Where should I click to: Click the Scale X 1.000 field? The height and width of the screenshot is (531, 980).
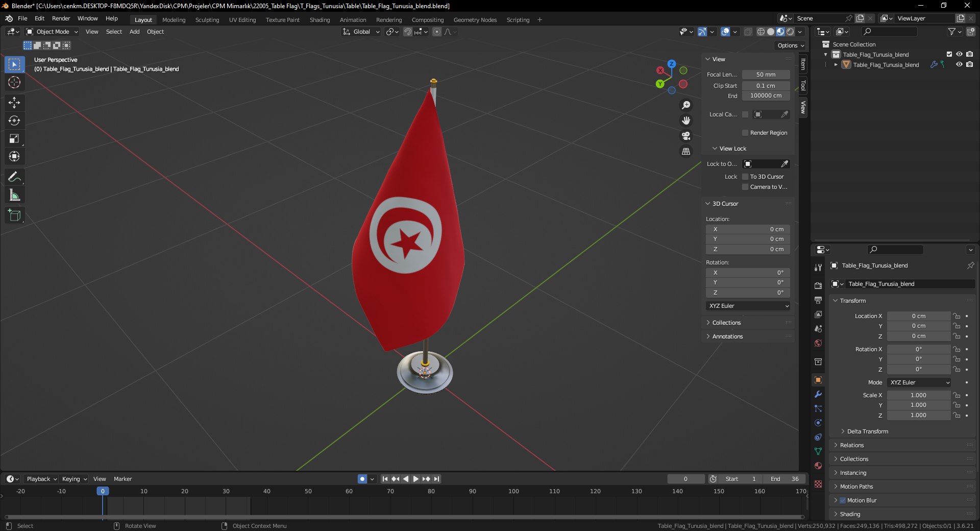(x=918, y=395)
